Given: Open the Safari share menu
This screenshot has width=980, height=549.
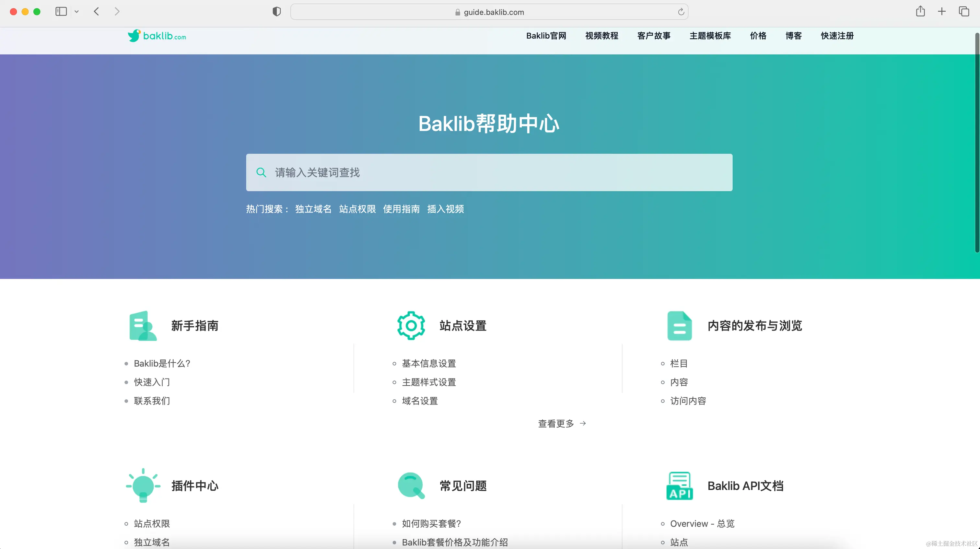Looking at the screenshot, I should tap(920, 11).
